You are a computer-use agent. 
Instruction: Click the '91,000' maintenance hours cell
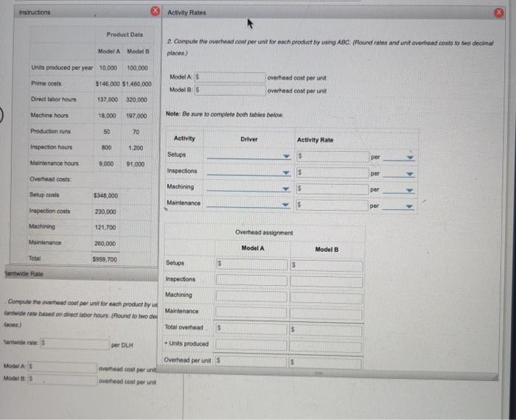[x=136, y=164]
